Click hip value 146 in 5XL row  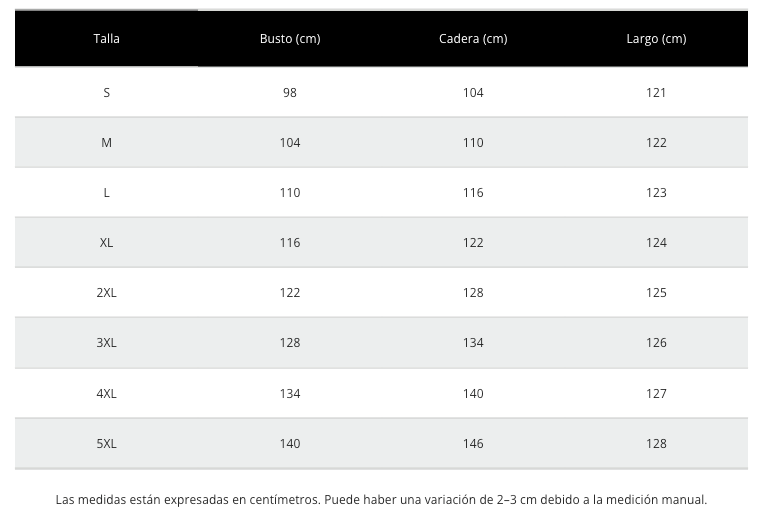click(x=473, y=444)
